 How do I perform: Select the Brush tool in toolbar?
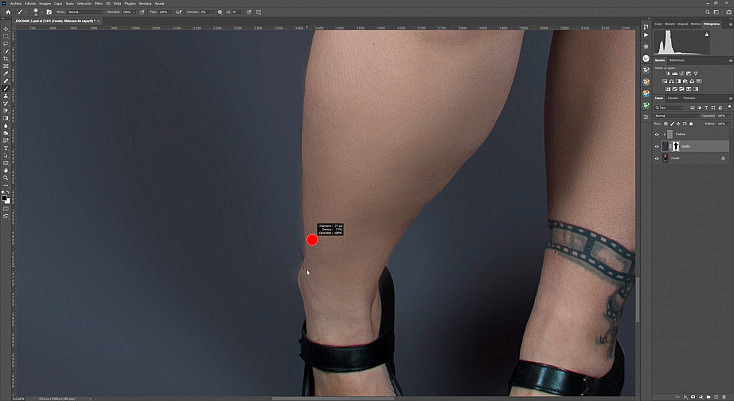tap(6, 88)
